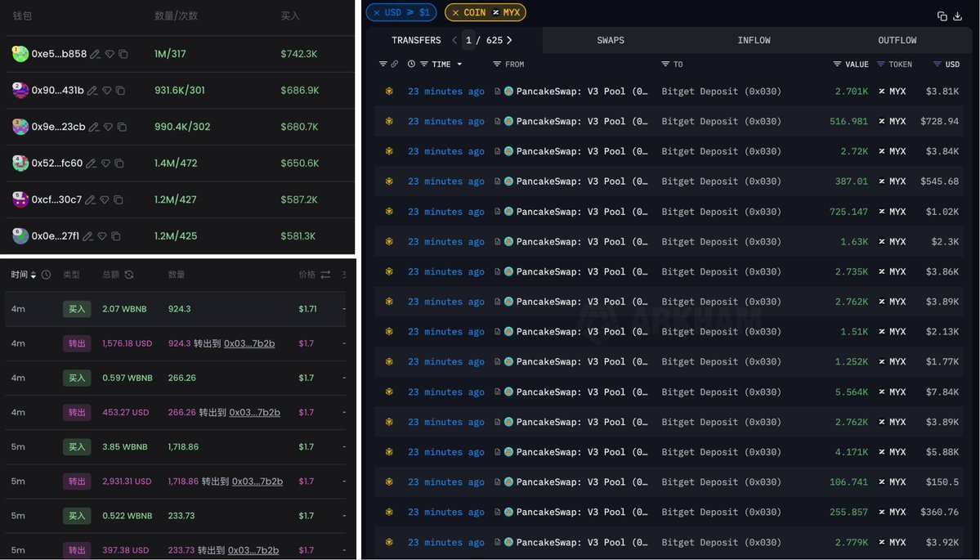The image size is (980, 560).
Task: Click the filter icon left of the chain link icon
Action: 383,64
